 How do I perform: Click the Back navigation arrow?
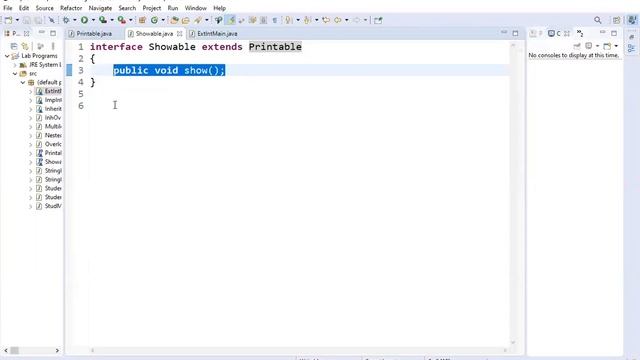pyautogui.click(x=338, y=20)
